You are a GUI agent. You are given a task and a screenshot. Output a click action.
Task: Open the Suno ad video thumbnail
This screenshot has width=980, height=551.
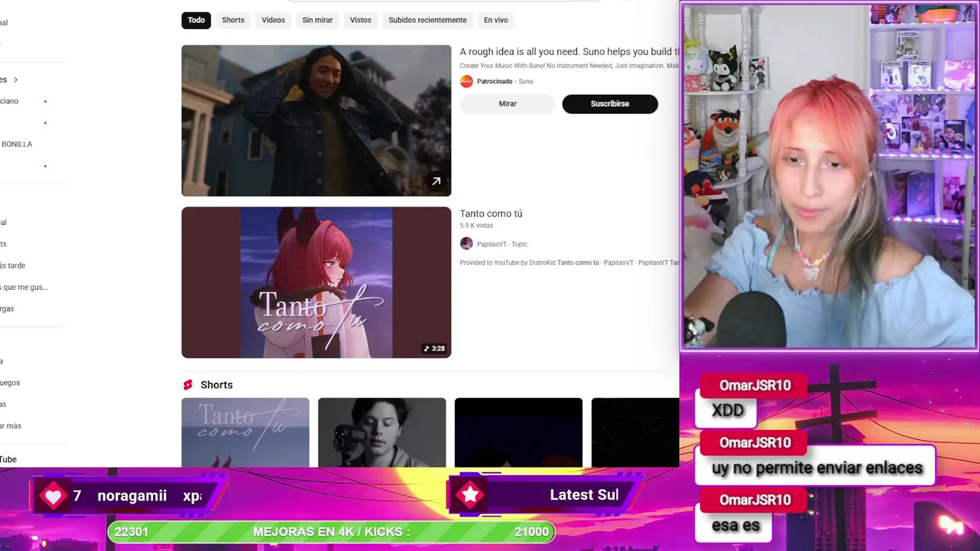coord(316,120)
